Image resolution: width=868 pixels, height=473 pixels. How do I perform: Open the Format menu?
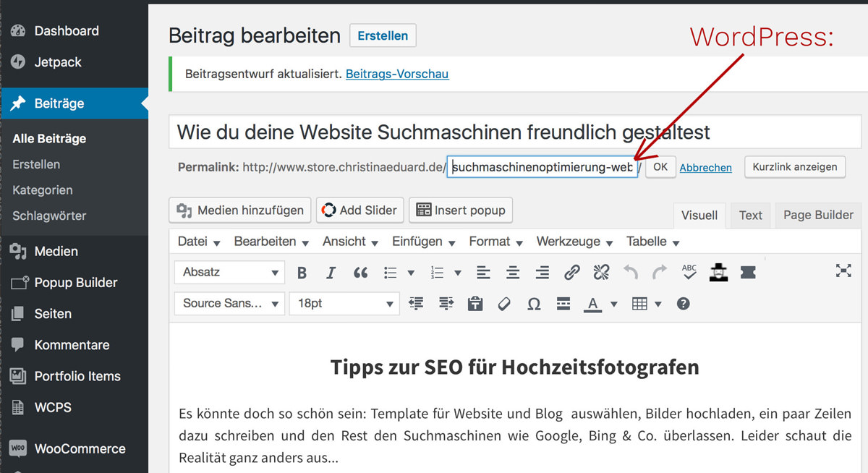coord(497,242)
